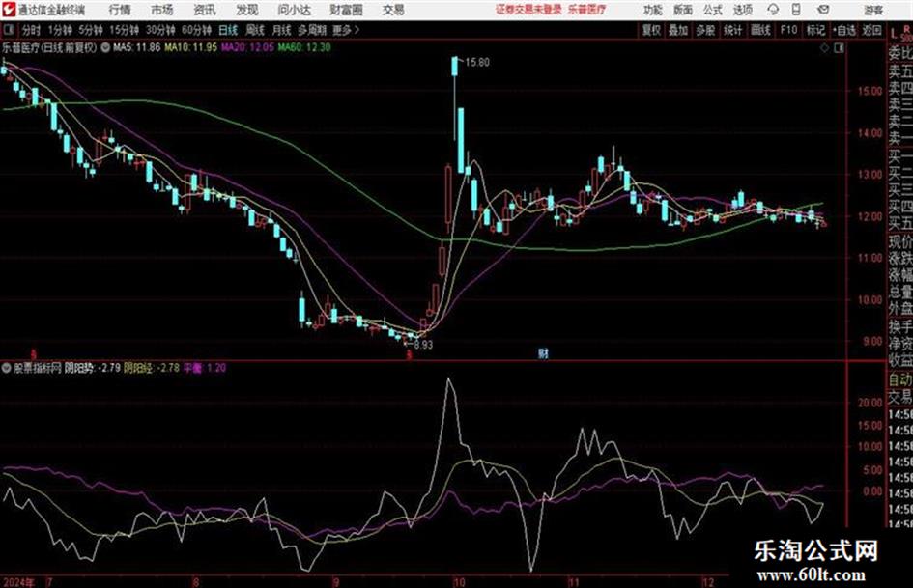
Task: Switch to the 月线 monthly tab
Action: [282, 30]
